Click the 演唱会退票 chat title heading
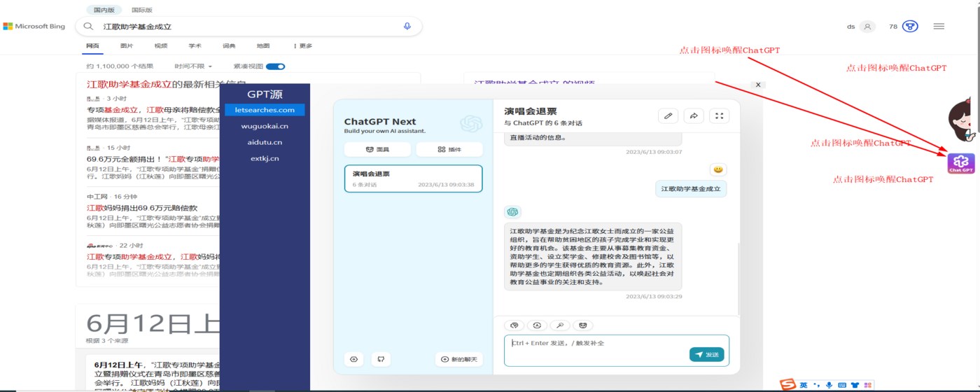Image resolution: width=980 pixels, height=392 pixels. tap(531, 111)
